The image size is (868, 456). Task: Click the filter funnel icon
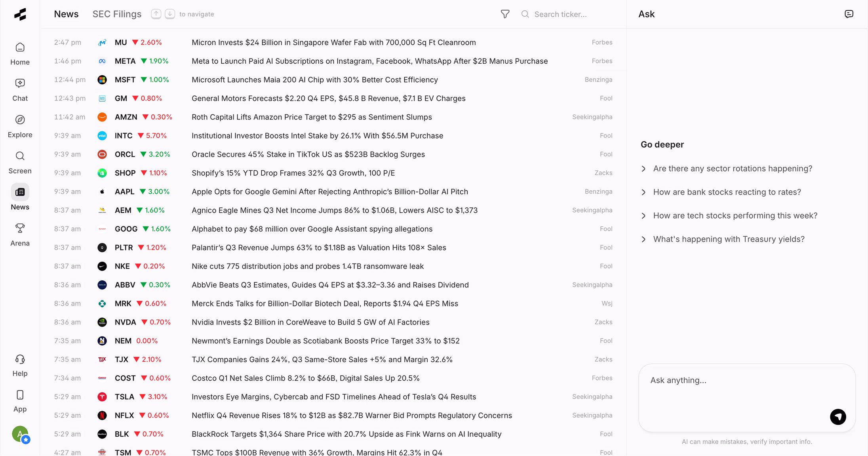(x=505, y=14)
